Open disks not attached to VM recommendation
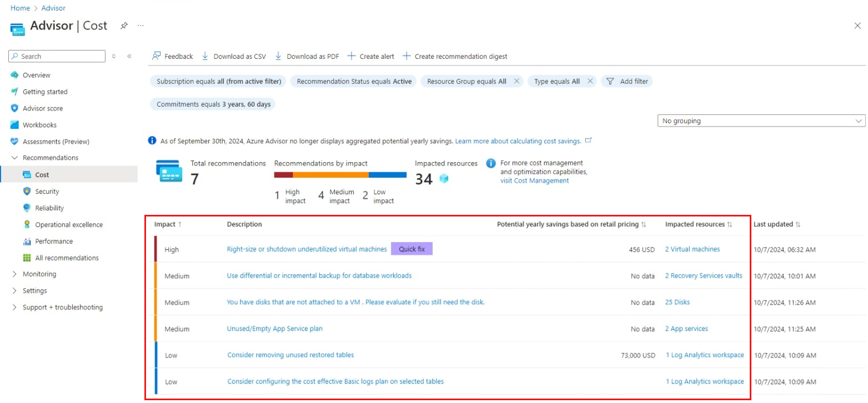The height and width of the screenshot is (403, 868). (x=355, y=302)
